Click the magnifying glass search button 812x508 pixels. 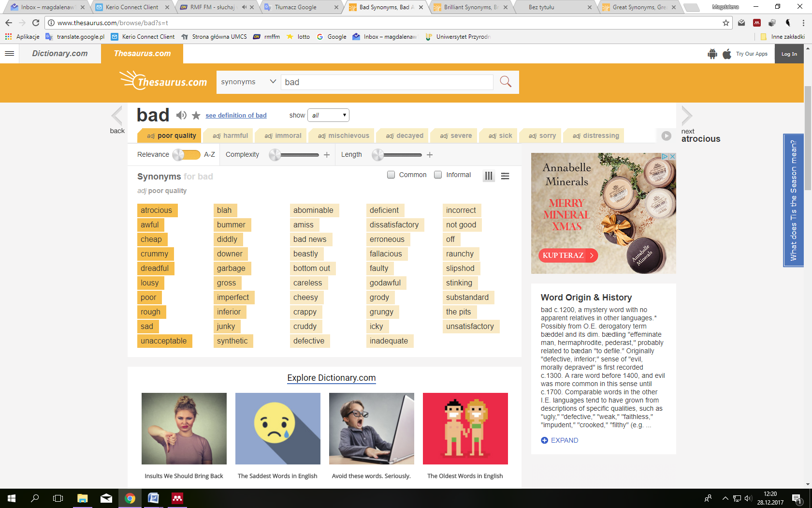[506, 82]
